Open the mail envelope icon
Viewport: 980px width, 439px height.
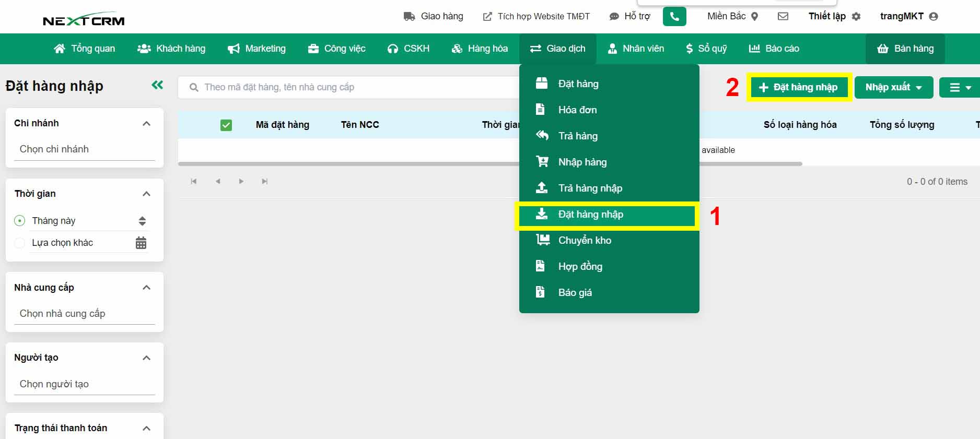(x=783, y=17)
